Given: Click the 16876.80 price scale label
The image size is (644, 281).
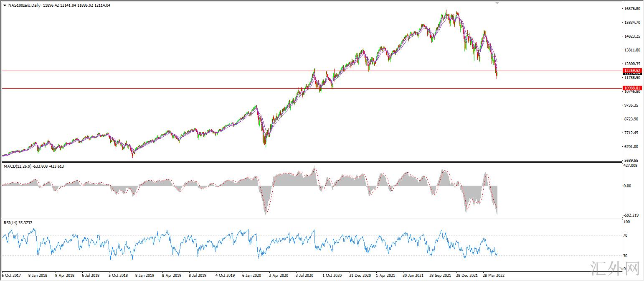Looking at the screenshot, I should tap(631, 9).
